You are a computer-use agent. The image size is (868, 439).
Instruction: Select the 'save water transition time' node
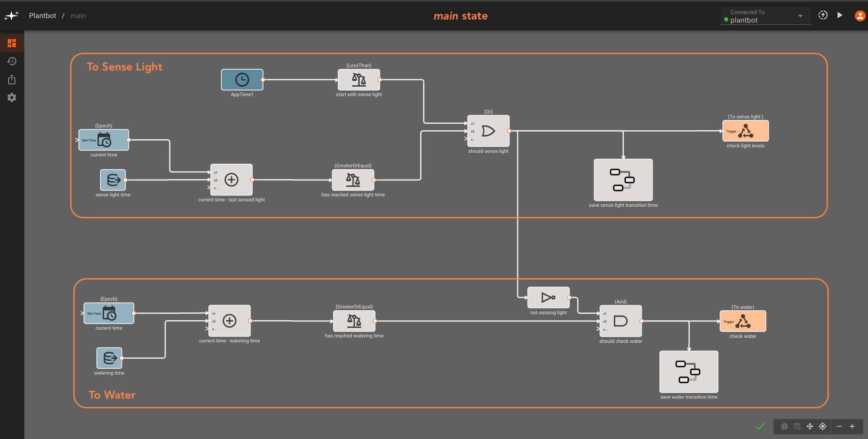click(x=689, y=371)
